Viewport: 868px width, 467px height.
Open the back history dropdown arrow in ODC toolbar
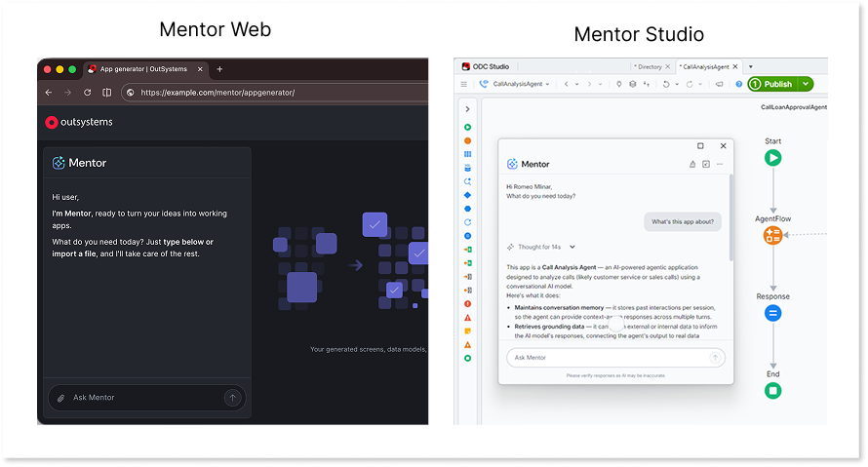point(576,84)
